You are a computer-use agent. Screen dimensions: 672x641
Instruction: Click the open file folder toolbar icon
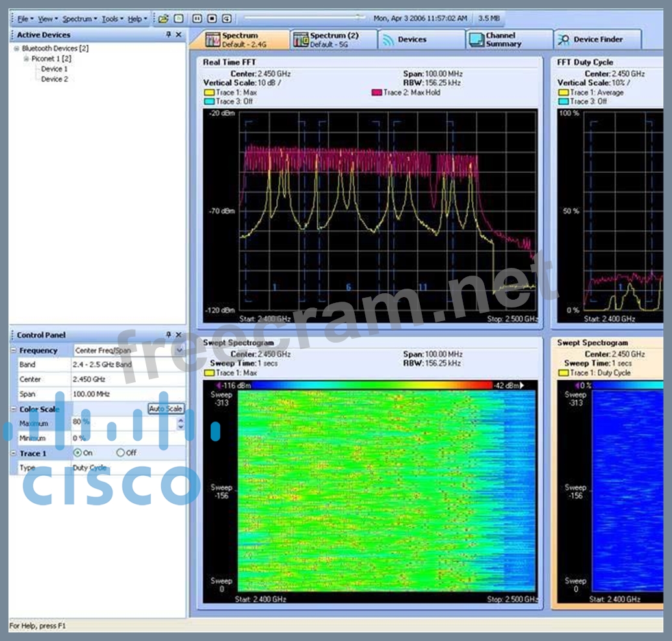163,19
